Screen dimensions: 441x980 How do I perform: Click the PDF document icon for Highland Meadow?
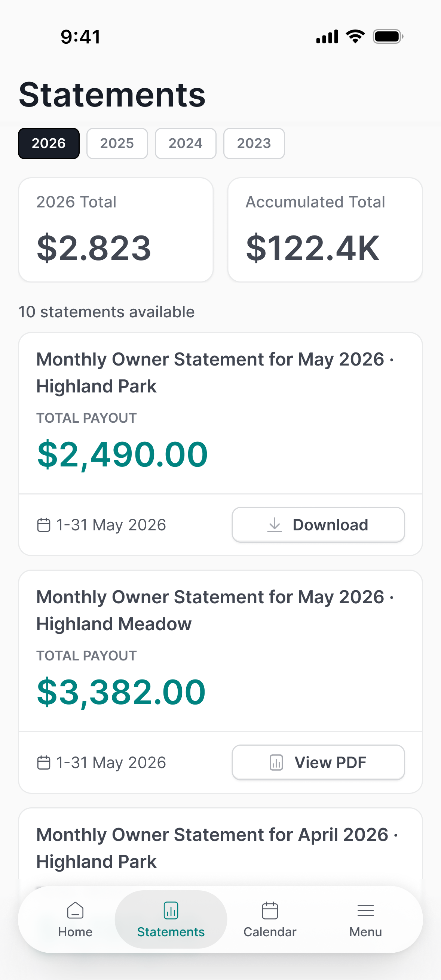pyautogui.click(x=276, y=762)
